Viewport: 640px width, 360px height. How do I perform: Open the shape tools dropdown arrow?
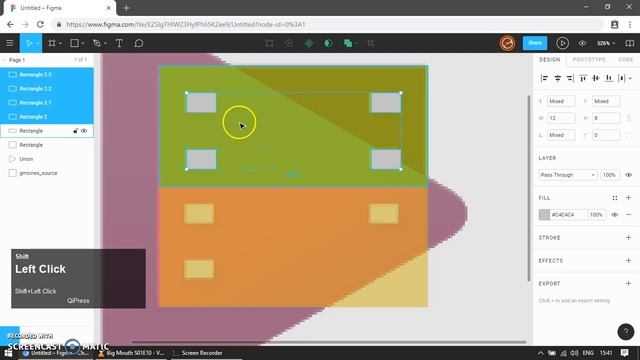click(x=82, y=43)
